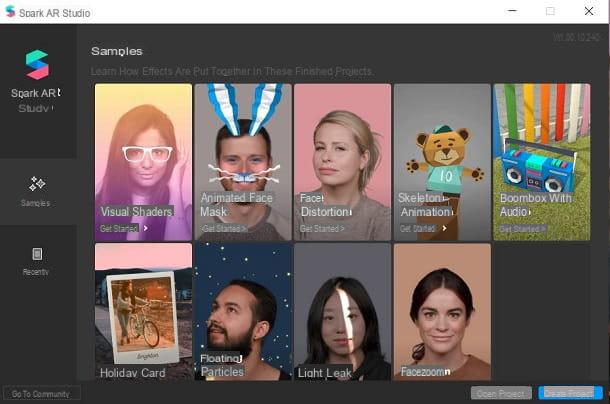This screenshot has height=404, width=610.
Task: Click Get Started under Visual Shaders
Action: 119,228
